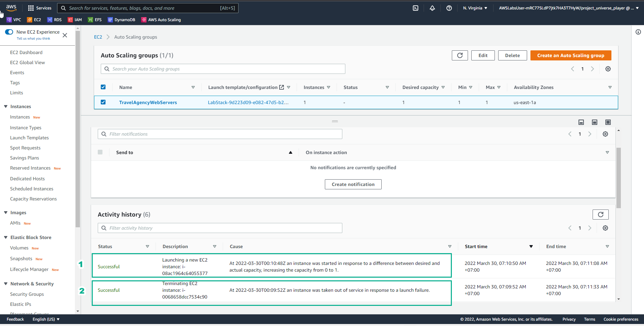Collapse the Network & Security section
The width and height of the screenshot is (644, 326).
(6, 284)
